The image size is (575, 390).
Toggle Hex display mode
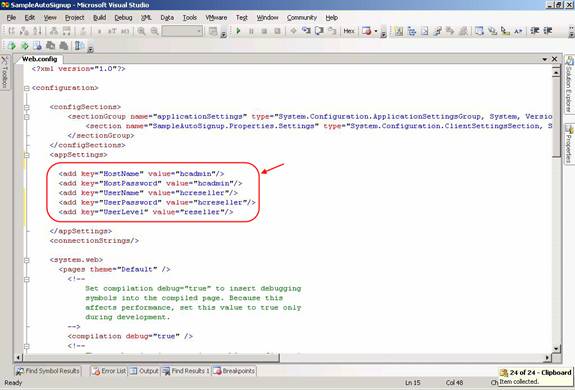point(349,31)
